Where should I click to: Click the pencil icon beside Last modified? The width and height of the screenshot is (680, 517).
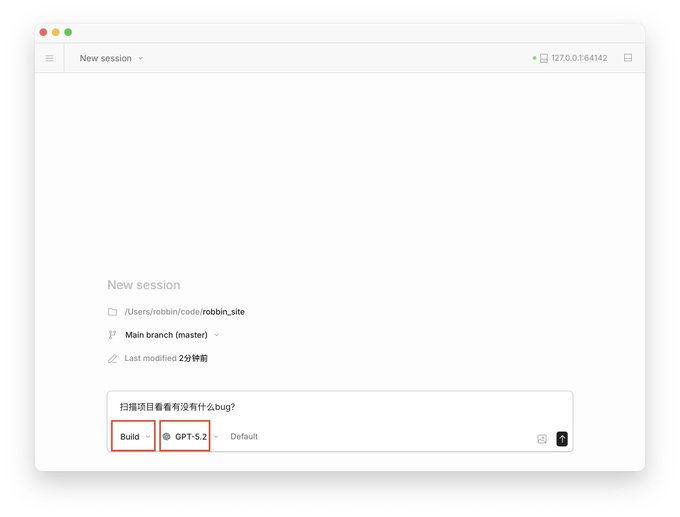pos(112,358)
